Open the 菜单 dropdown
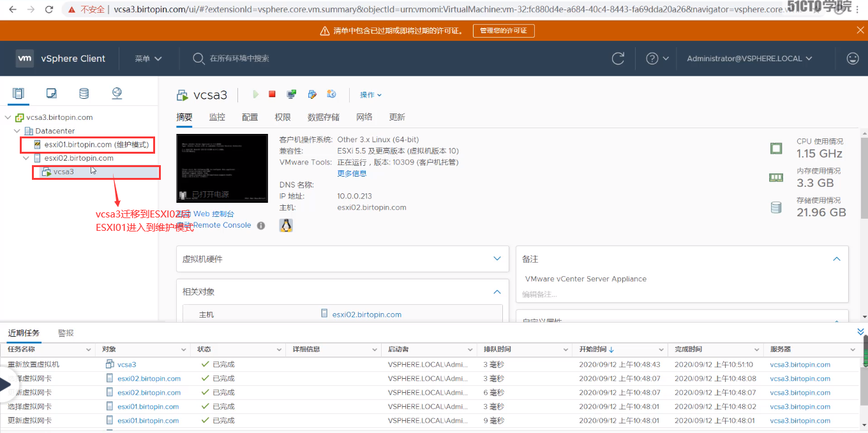The width and height of the screenshot is (868, 433). [x=148, y=59]
